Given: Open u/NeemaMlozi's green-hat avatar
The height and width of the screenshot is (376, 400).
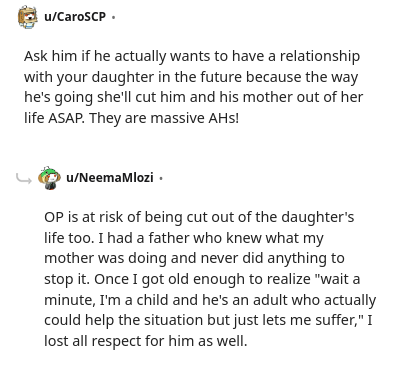Looking at the screenshot, I should (49, 178).
